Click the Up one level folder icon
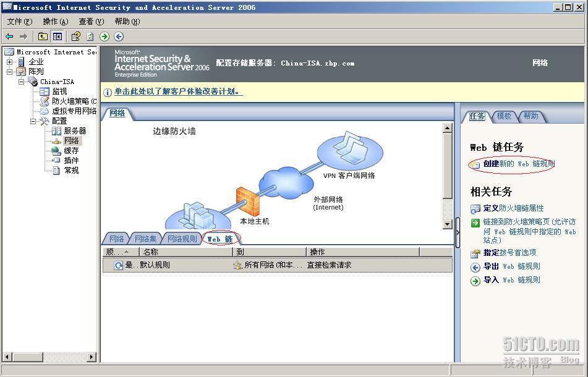Viewport: 588px width, 377px height. [x=43, y=36]
